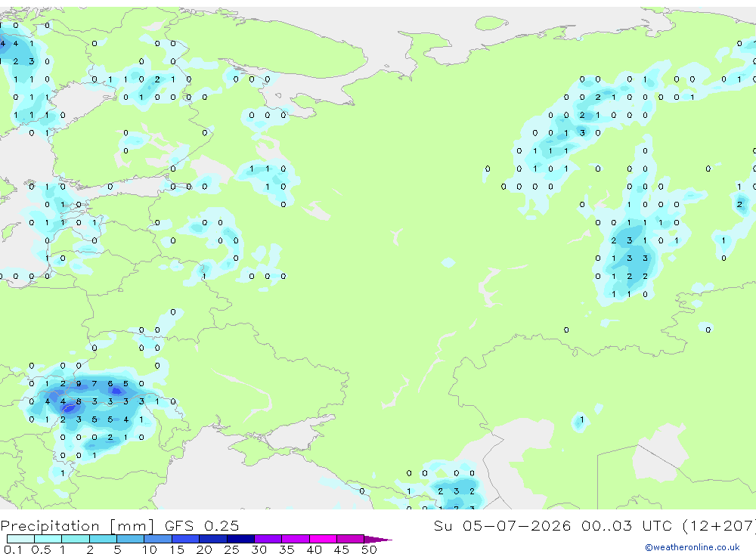Choose the 35–40 mm legend swatch

pyautogui.click(x=296, y=539)
